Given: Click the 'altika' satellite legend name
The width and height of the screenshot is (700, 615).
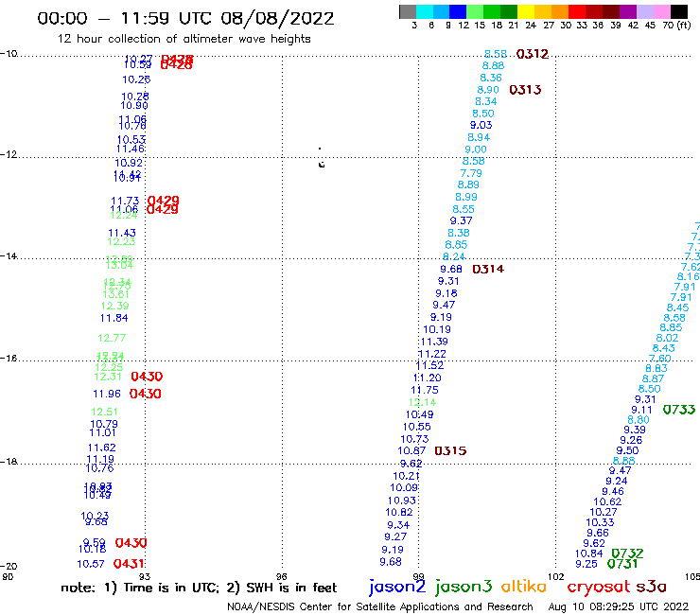Looking at the screenshot, I should point(524,586).
